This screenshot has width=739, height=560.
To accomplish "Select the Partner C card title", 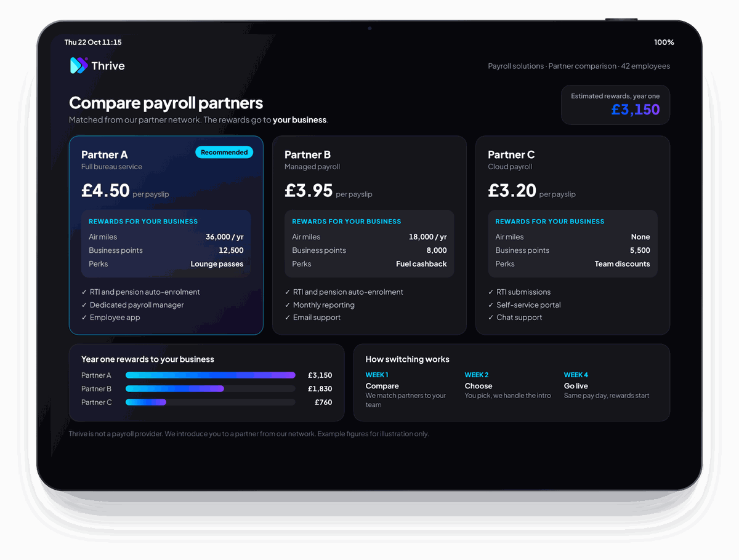I will (x=511, y=154).
